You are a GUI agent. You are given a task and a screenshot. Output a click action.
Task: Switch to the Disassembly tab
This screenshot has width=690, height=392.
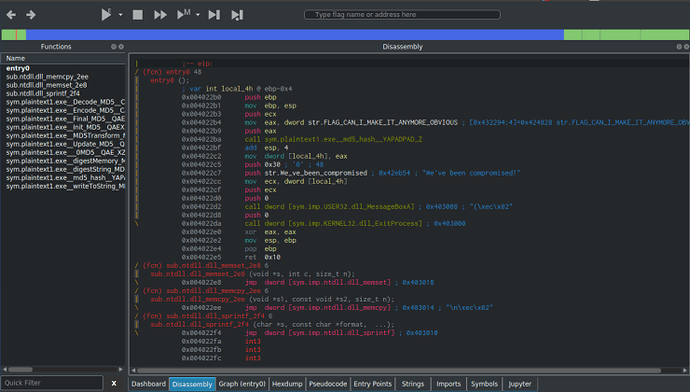coord(192,384)
